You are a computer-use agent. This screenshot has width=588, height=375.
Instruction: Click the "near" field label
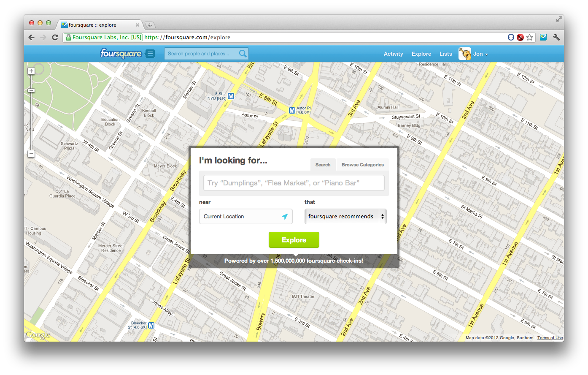point(205,202)
